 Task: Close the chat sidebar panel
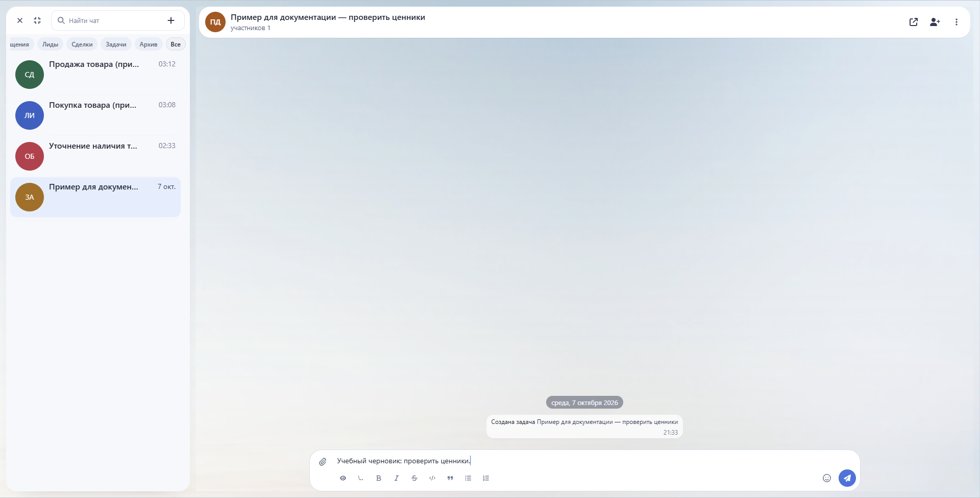[x=20, y=20]
